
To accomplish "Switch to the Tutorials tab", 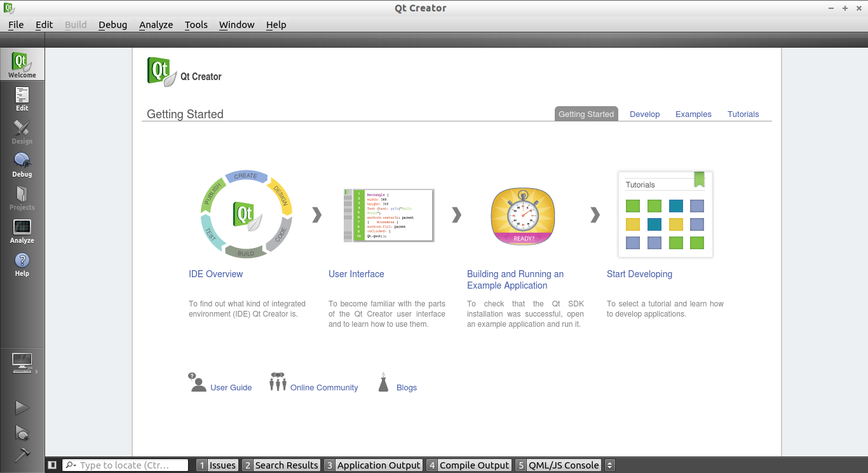I will [743, 114].
